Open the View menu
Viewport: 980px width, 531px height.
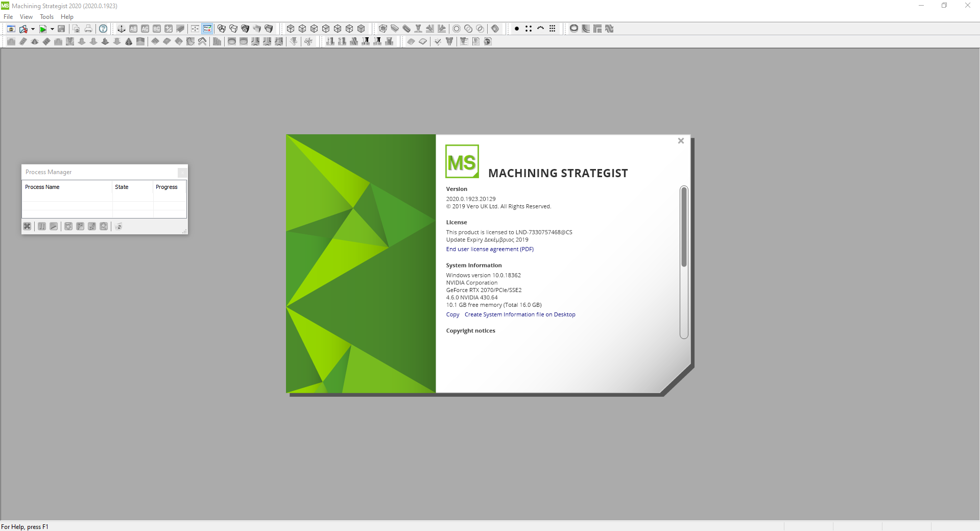(x=26, y=17)
